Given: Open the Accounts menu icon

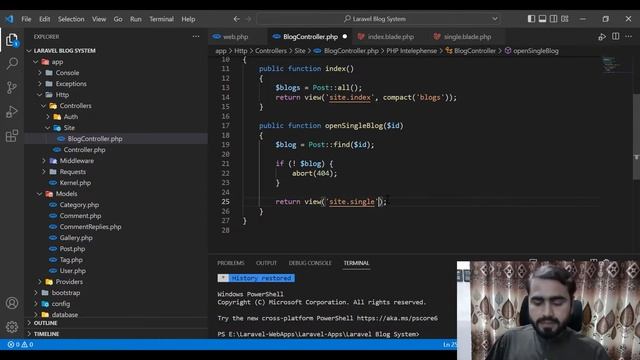Looking at the screenshot, I should click(x=12, y=303).
